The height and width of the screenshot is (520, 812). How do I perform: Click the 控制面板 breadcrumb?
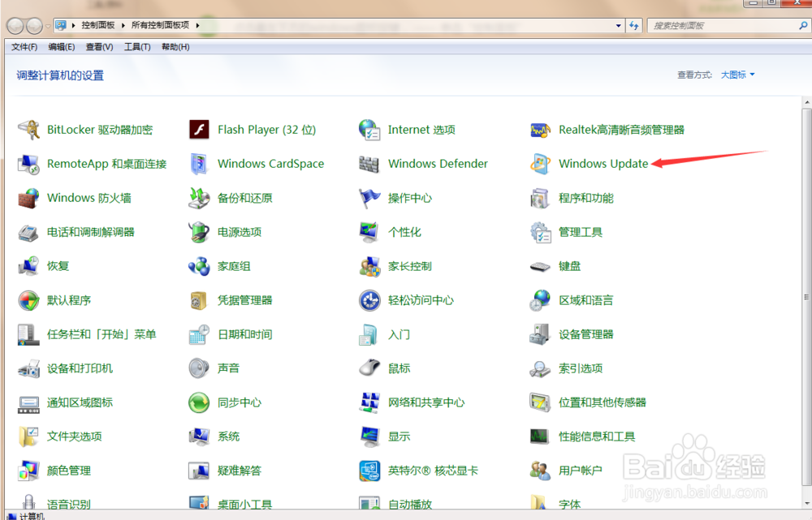[x=98, y=25]
